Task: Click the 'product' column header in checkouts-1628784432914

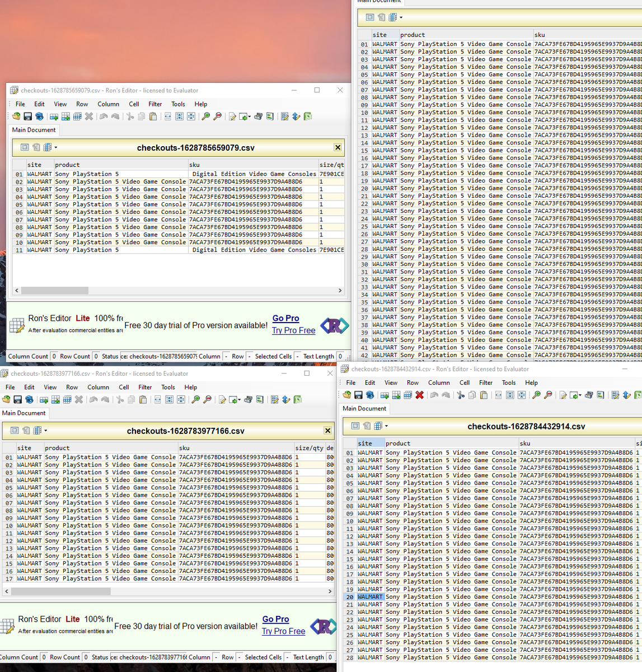Action: point(451,444)
